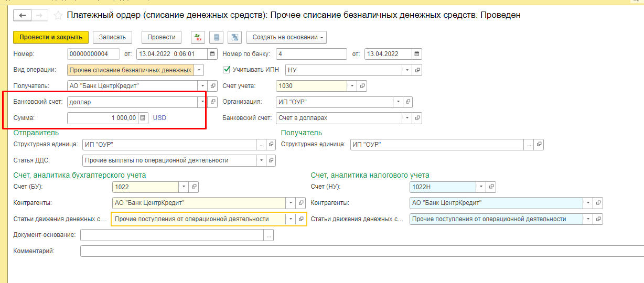Open calendar picker next to document date

(x=212, y=54)
